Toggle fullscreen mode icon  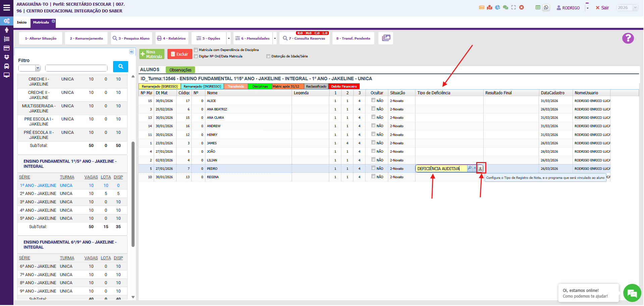(513, 7)
